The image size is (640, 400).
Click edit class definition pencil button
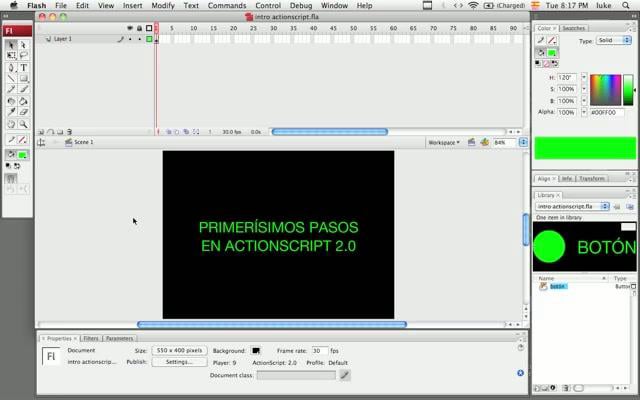(x=345, y=375)
